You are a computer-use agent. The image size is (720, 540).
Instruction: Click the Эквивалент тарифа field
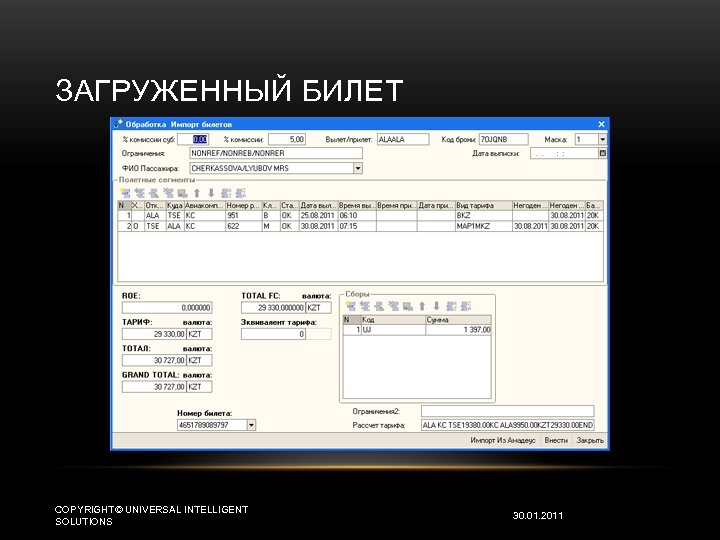click(273, 334)
